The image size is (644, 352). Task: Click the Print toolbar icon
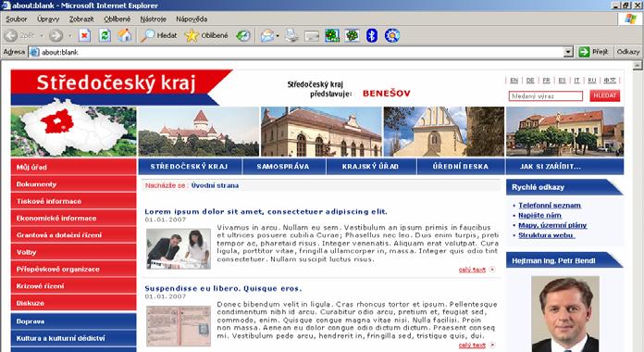[x=291, y=36]
